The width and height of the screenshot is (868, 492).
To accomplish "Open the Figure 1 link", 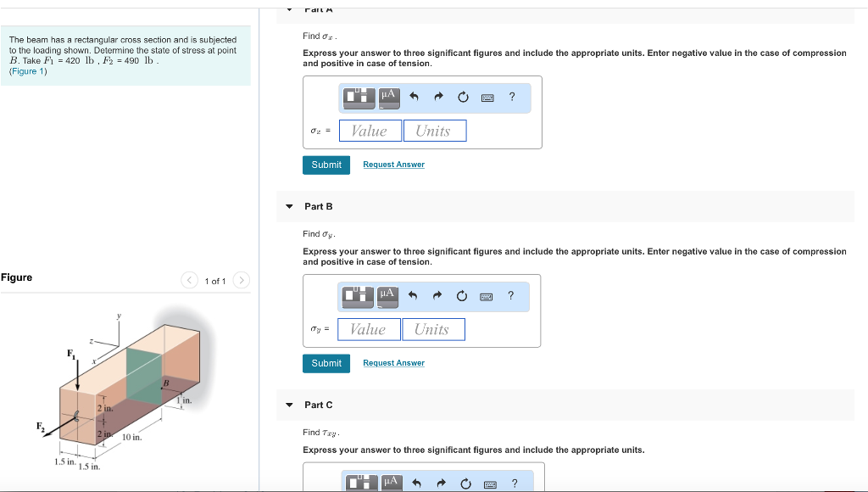I will click(x=28, y=71).
